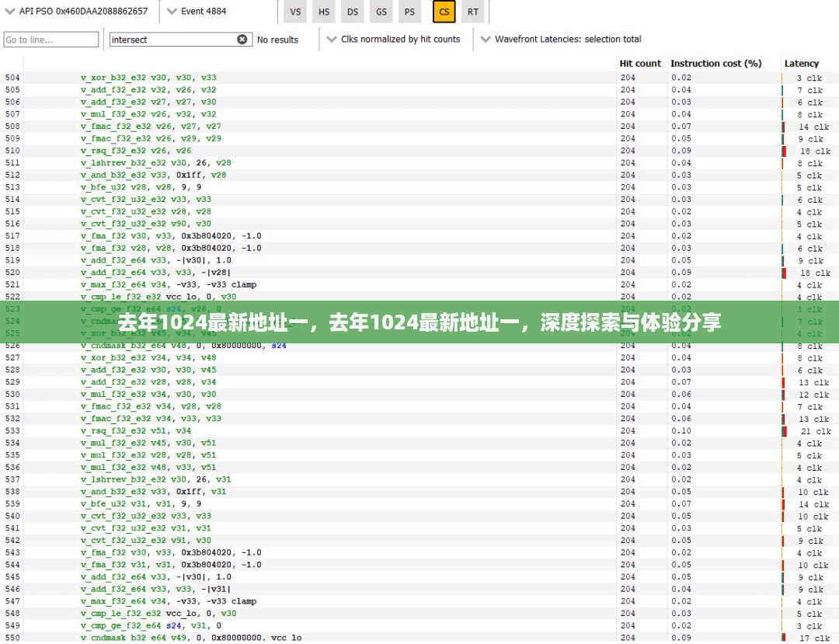
Task: Sort by Instruction cost (%) column header
Action: 715,64
